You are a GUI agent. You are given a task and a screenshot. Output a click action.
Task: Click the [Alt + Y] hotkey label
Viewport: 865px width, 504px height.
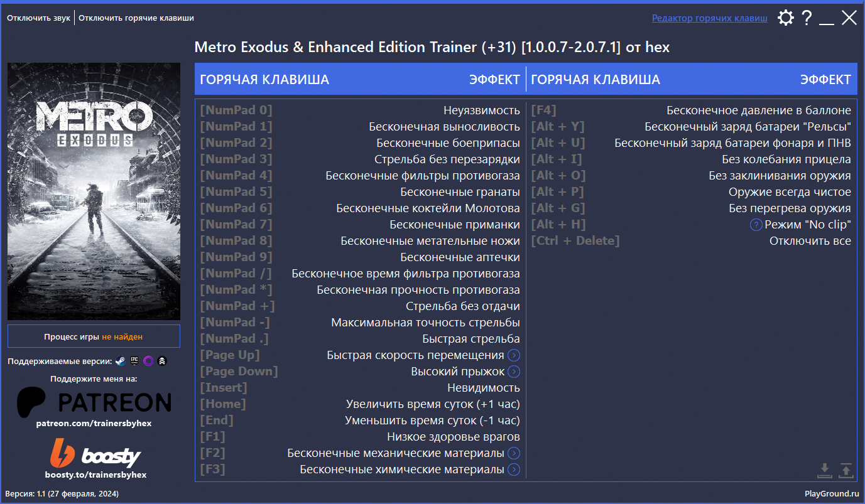558,127
